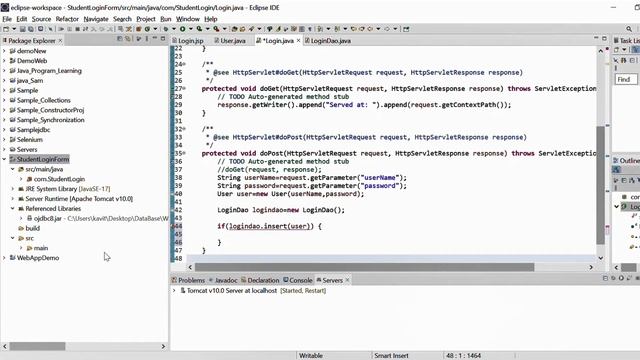Screen dimensions: 640x360
Task: Click the External Tools run icon
Action: [216, 29]
